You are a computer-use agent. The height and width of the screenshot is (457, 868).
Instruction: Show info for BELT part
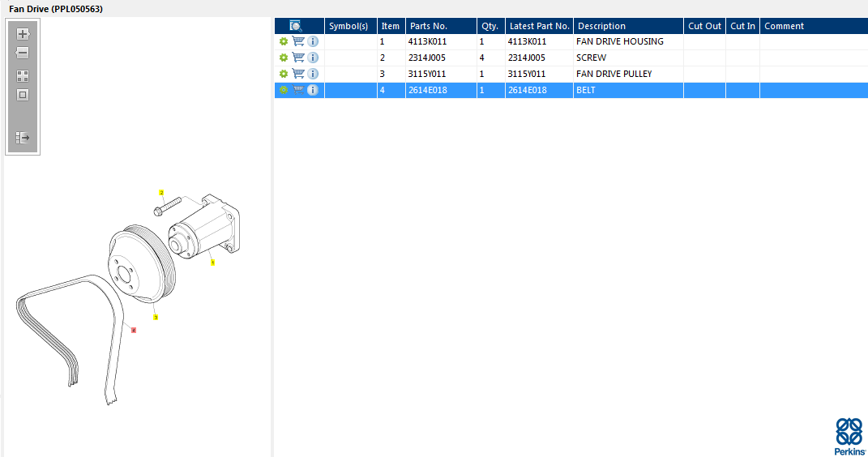[x=313, y=90]
